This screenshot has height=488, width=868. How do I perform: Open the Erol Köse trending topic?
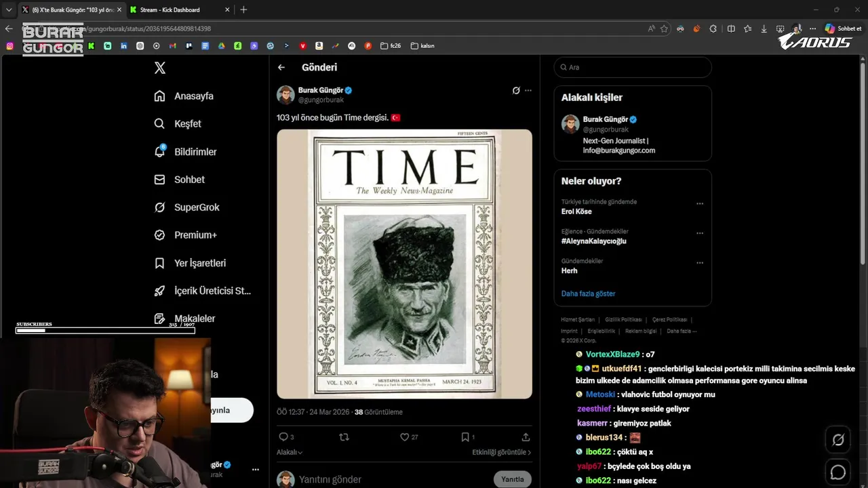click(576, 211)
